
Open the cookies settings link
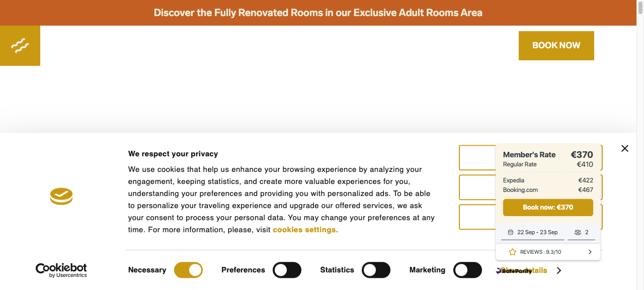(x=304, y=230)
